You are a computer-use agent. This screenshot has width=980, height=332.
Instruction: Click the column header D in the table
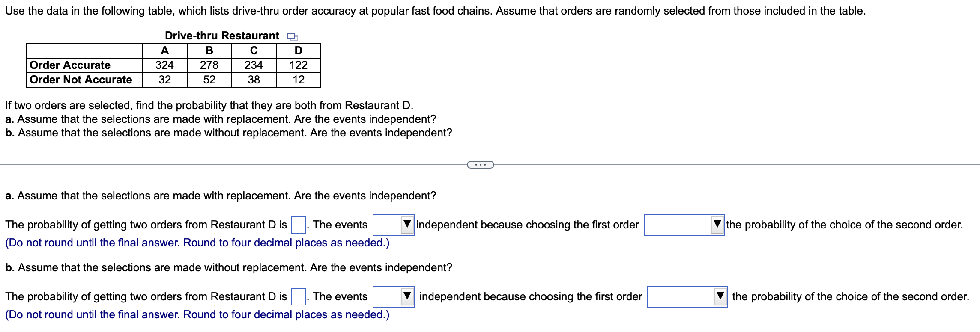click(x=298, y=50)
